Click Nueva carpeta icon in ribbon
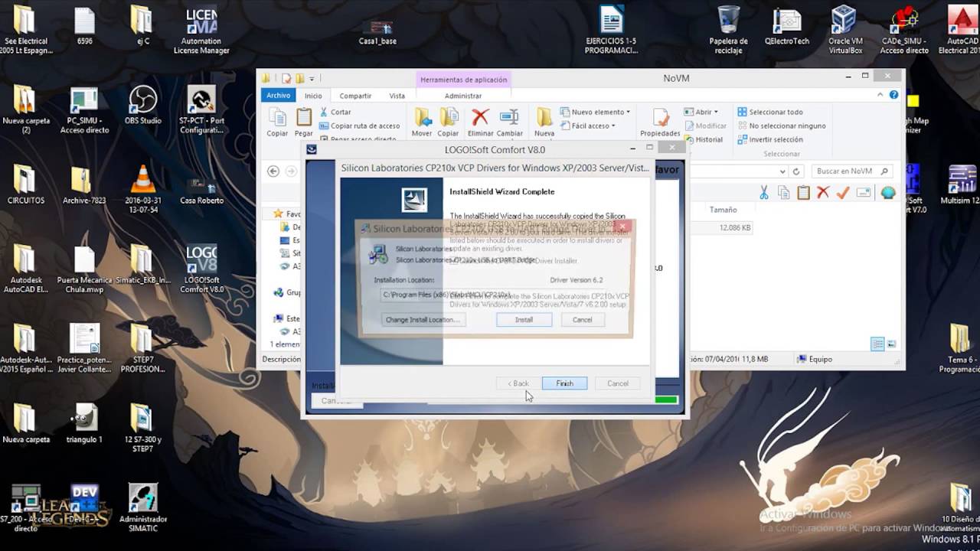 tap(544, 122)
